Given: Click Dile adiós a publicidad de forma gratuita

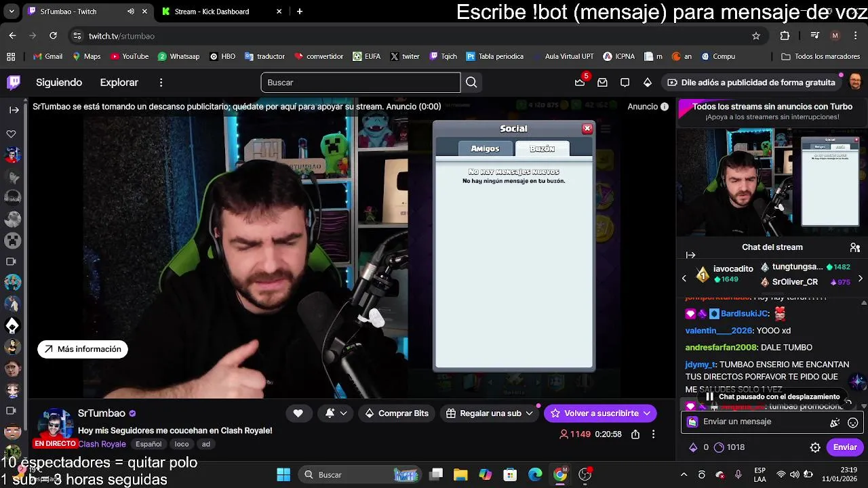Looking at the screenshot, I should tap(751, 83).
